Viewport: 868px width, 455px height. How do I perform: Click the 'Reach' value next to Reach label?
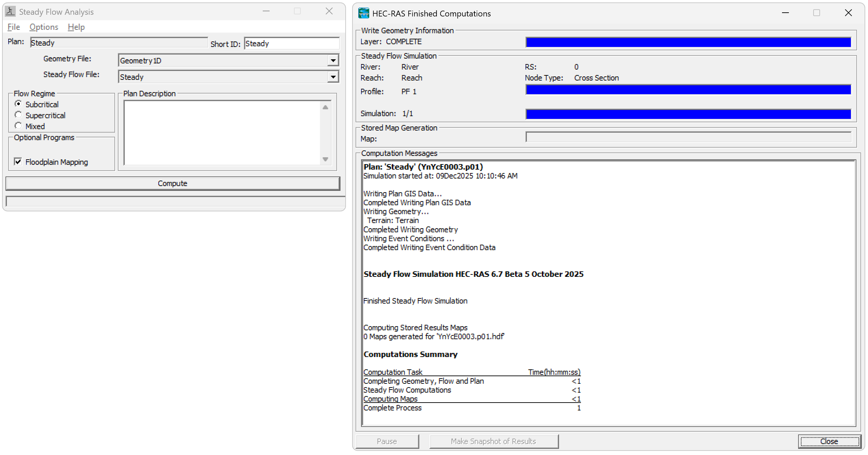tap(412, 78)
